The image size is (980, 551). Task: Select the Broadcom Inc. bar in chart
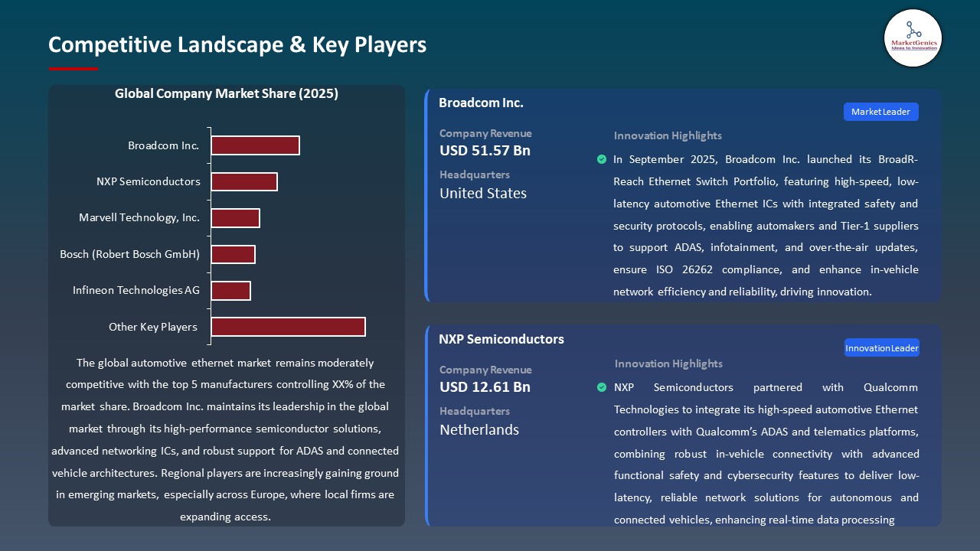pyautogui.click(x=255, y=145)
